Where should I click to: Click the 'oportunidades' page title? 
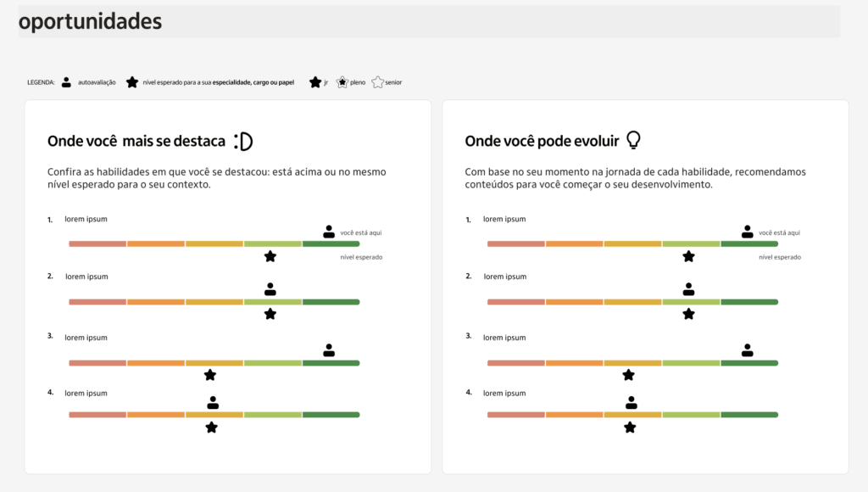[x=90, y=22]
